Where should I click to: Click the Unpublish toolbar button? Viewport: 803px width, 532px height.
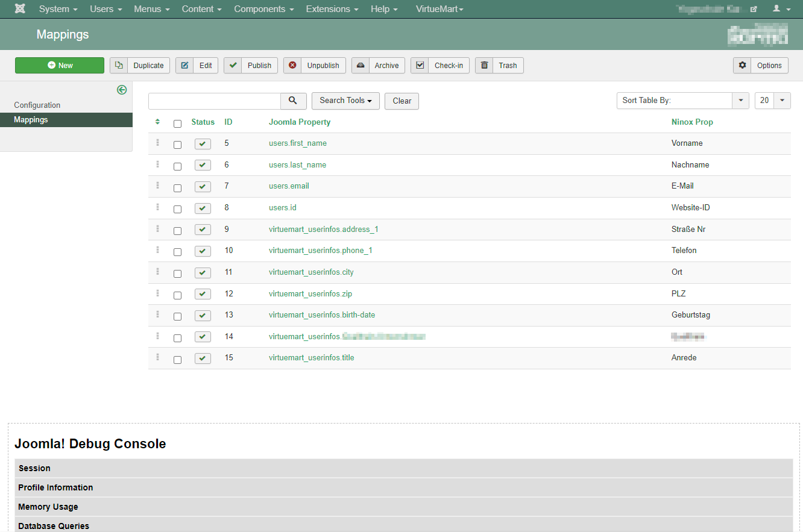pos(315,65)
